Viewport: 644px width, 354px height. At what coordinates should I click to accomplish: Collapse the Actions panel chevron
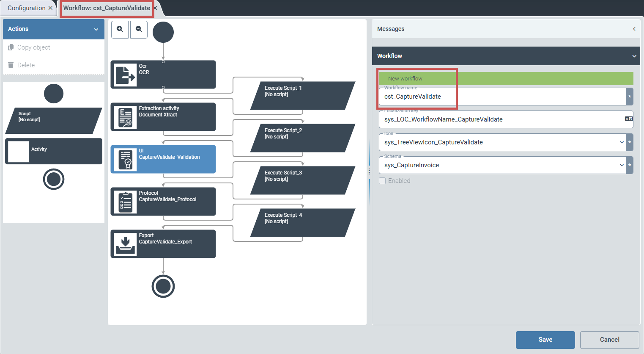tap(97, 29)
